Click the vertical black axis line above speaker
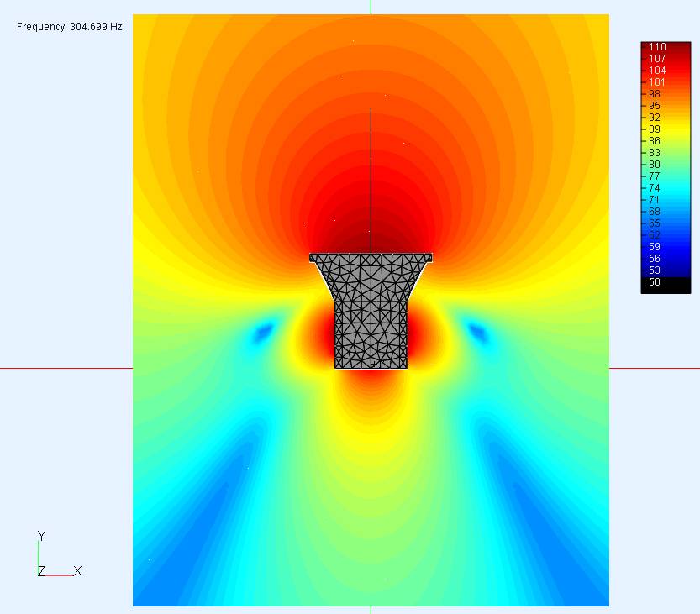This screenshot has width=700, height=614. pos(371,181)
